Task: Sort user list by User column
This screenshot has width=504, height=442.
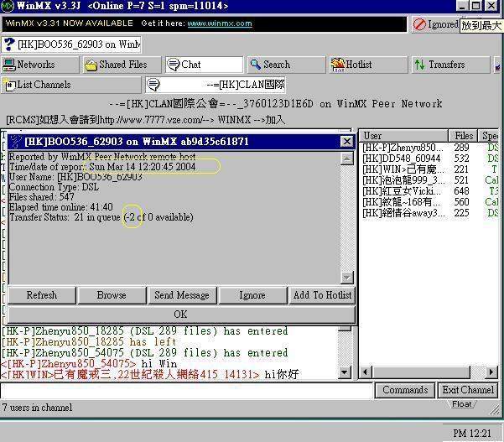Action: pos(403,136)
